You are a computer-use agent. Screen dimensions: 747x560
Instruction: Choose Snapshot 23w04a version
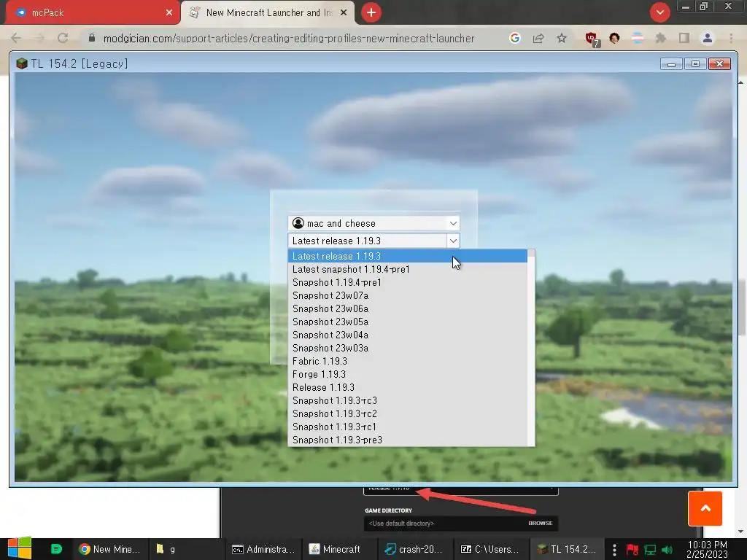(x=407, y=335)
